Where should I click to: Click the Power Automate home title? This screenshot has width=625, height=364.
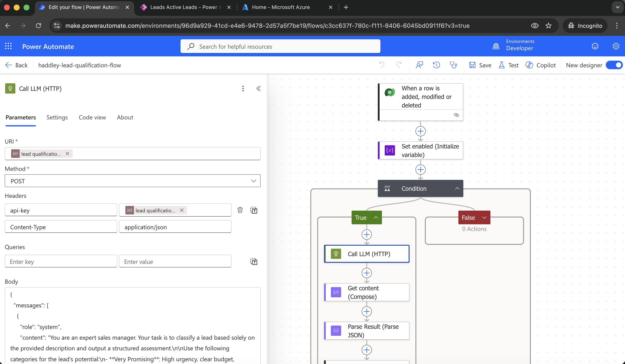(48, 47)
